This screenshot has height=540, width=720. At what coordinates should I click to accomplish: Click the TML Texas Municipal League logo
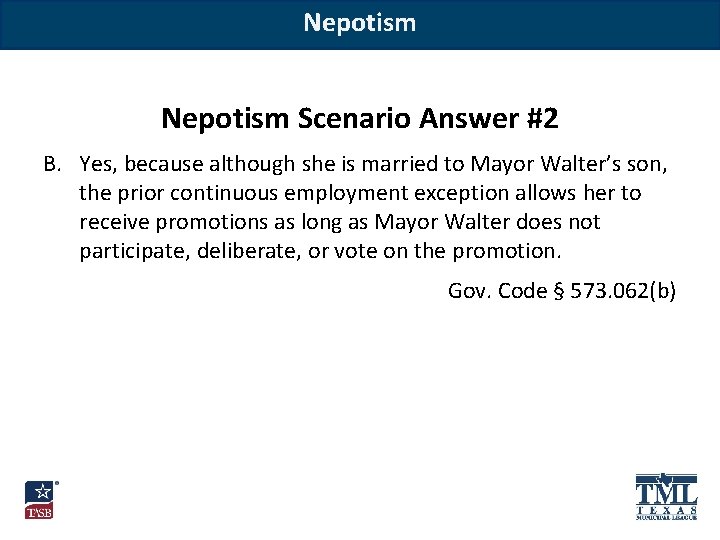pos(666,495)
